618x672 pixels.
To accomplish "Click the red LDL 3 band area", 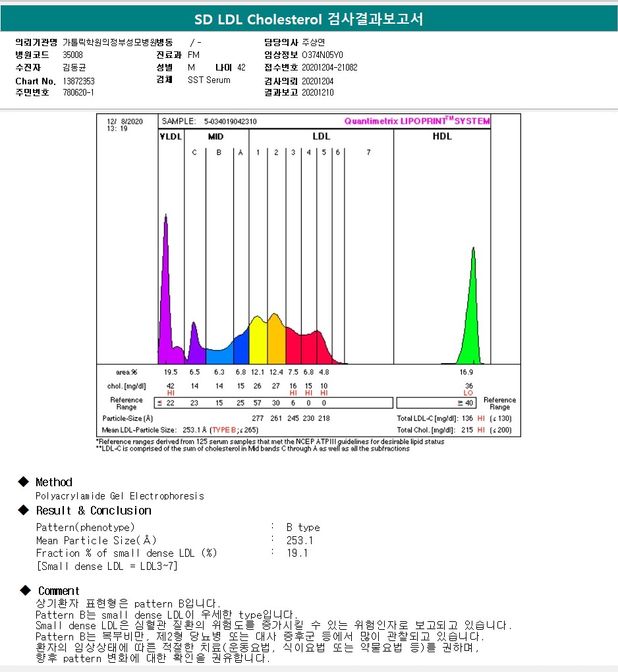I will [293, 344].
